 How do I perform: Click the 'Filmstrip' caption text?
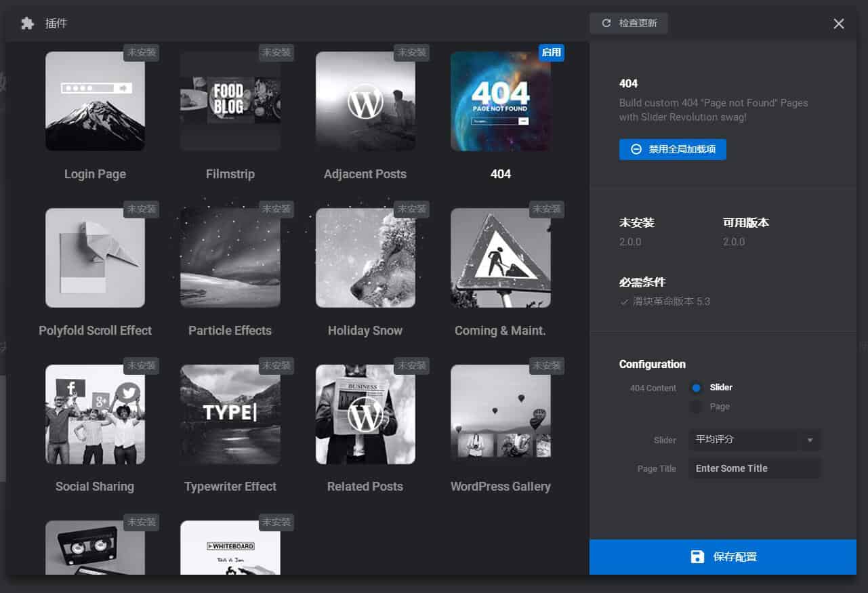pos(230,174)
